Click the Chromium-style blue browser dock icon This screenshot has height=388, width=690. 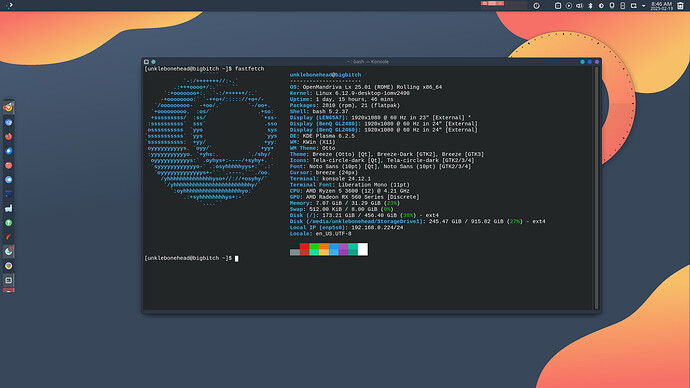coord(8,122)
